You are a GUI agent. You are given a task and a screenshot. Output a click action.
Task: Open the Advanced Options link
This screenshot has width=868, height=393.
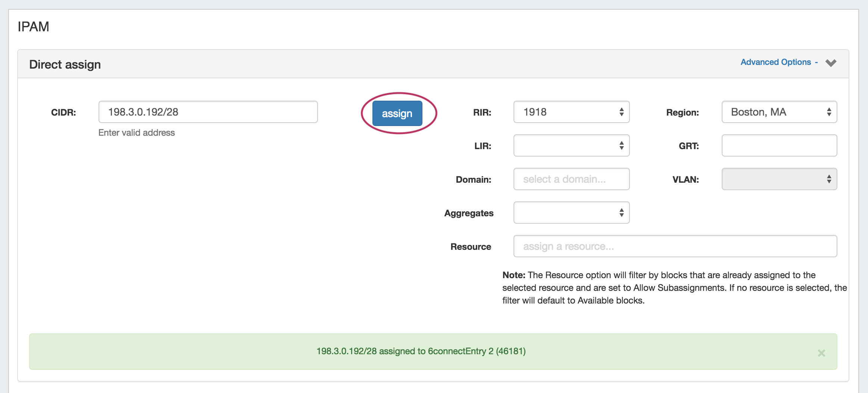click(x=775, y=62)
